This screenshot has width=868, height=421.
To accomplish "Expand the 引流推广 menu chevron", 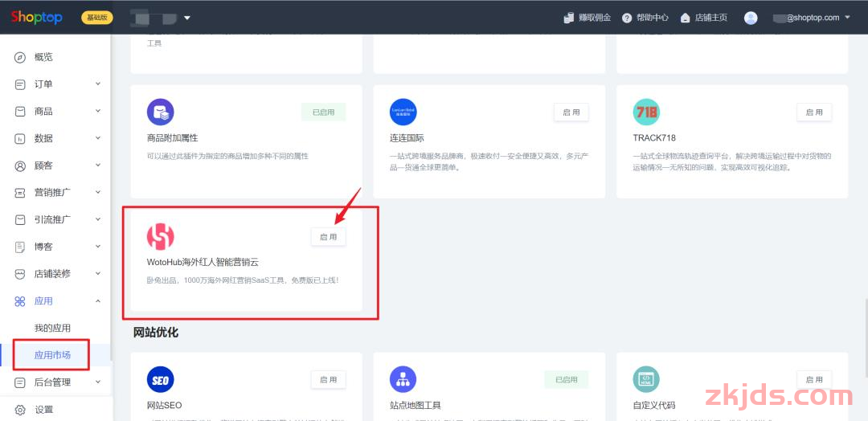I will [98, 219].
